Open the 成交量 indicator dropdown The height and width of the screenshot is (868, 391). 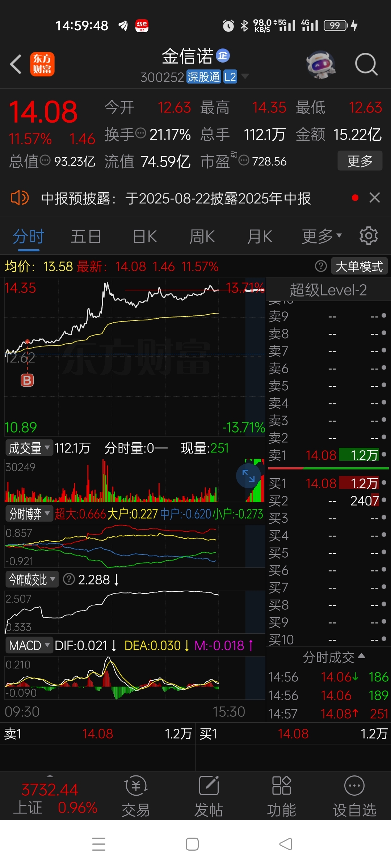point(29,448)
